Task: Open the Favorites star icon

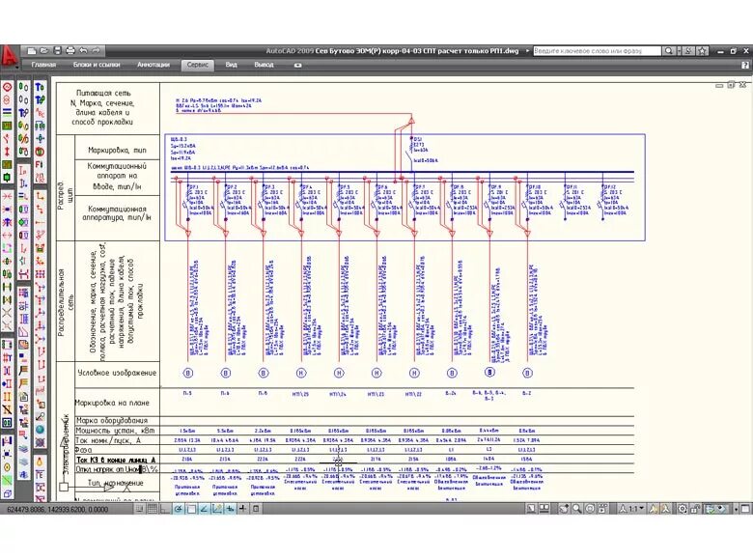Action: point(702,50)
